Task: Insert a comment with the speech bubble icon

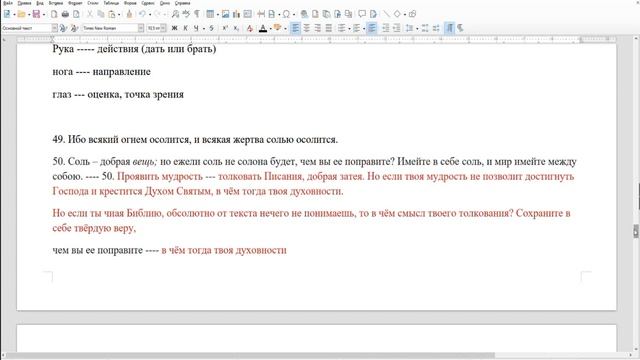Action: (x=362, y=13)
